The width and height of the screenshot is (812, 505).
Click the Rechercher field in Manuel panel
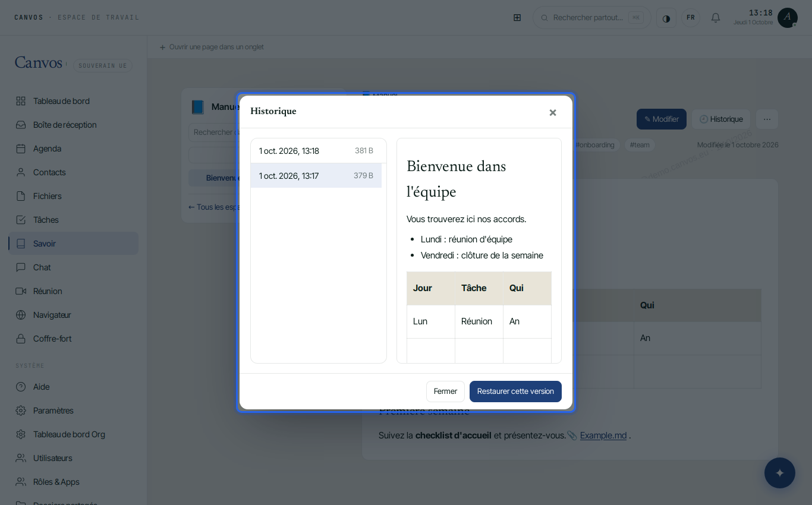214,132
